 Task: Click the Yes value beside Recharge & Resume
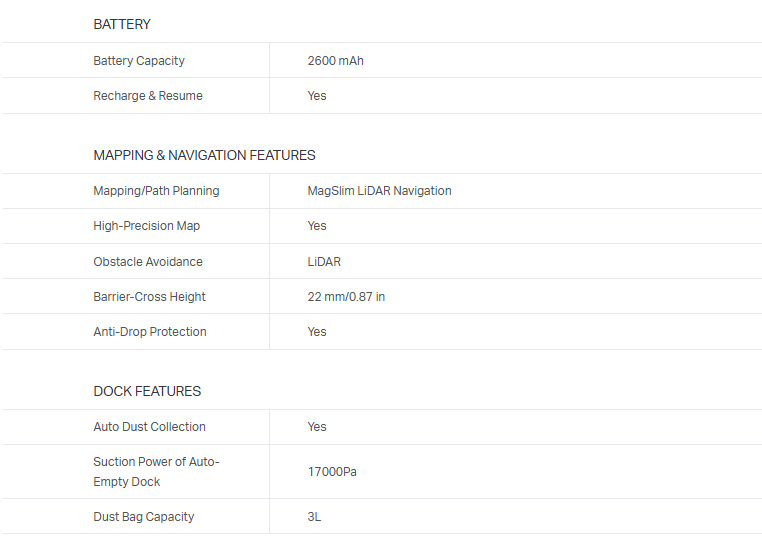(x=317, y=96)
